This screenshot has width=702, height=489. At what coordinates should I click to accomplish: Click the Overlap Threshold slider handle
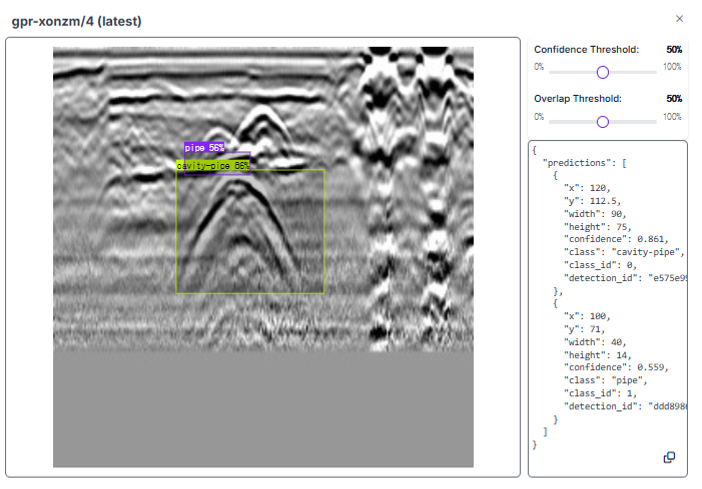click(x=602, y=121)
